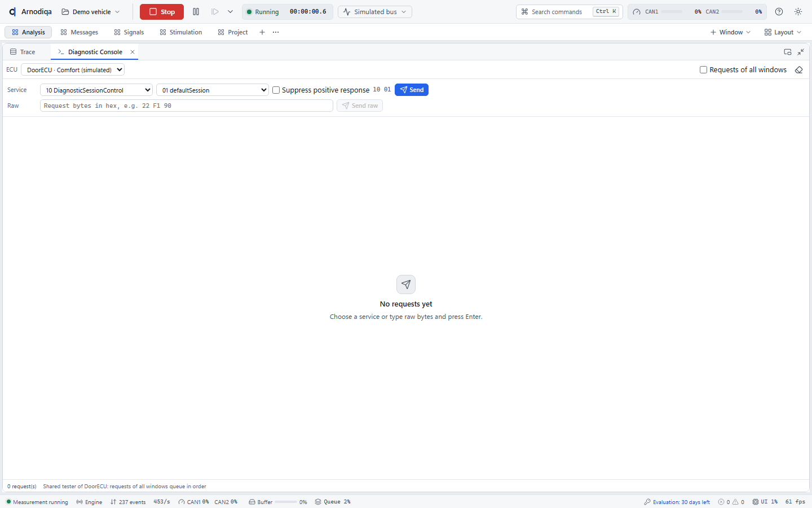Send the diagnostic request
The width and height of the screenshot is (812, 508).
412,90
